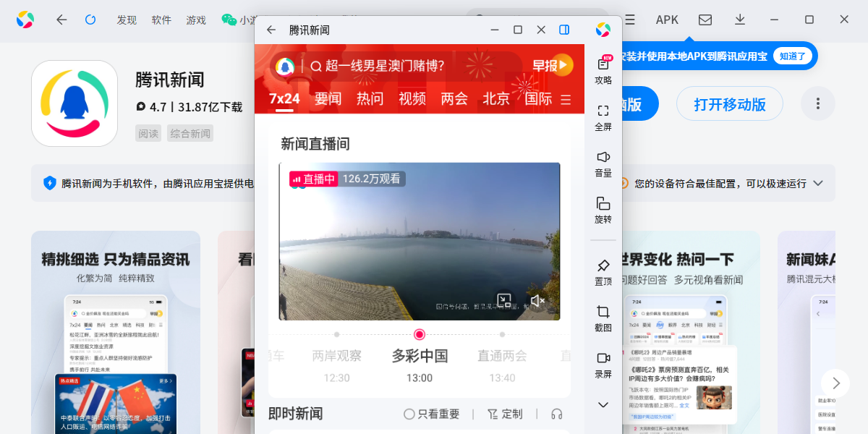Click the 打开移动版 button
868x434 pixels.
point(729,103)
